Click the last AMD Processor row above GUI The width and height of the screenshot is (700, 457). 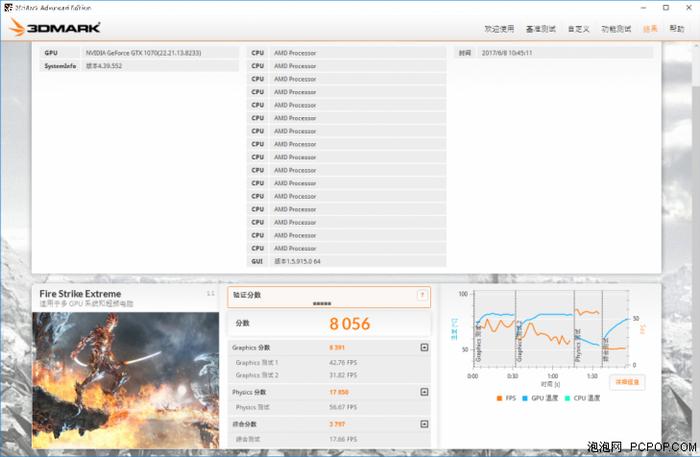[346, 248]
